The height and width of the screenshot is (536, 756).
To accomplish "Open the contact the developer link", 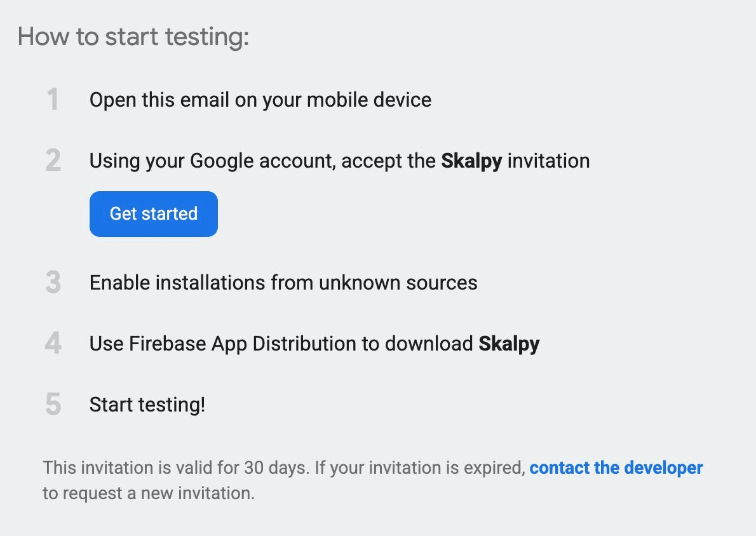I will coord(616,467).
